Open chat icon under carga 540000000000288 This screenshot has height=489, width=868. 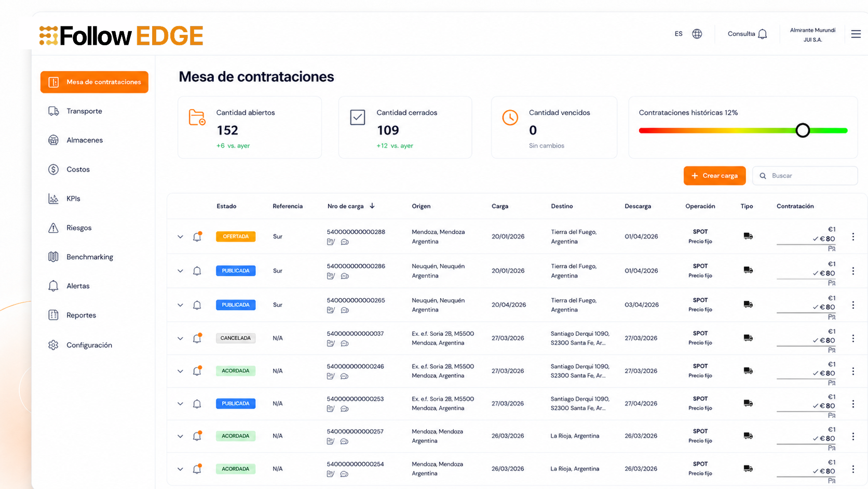click(345, 242)
